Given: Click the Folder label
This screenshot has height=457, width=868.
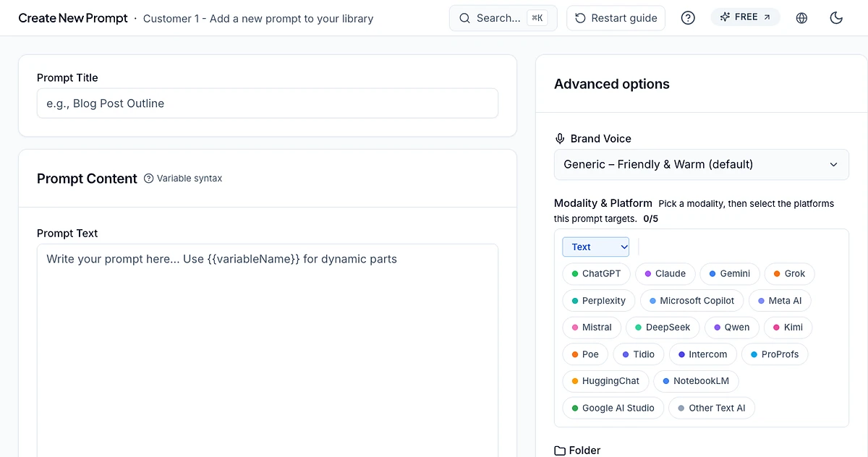Looking at the screenshot, I should click(584, 450).
